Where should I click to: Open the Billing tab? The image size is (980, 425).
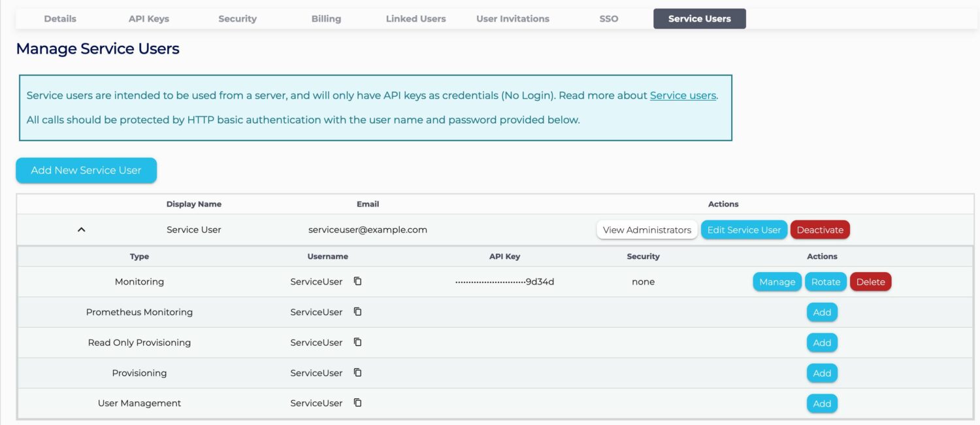[x=326, y=19]
